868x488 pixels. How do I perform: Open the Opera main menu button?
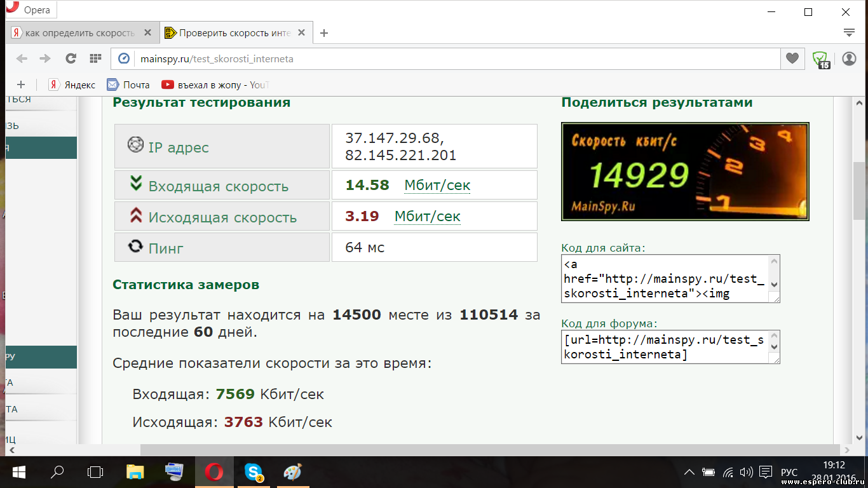click(31, 10)
